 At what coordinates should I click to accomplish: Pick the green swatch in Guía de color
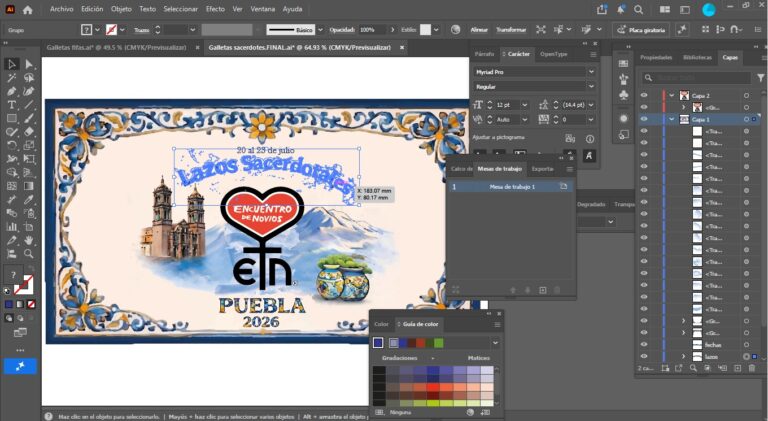(438, 343)
